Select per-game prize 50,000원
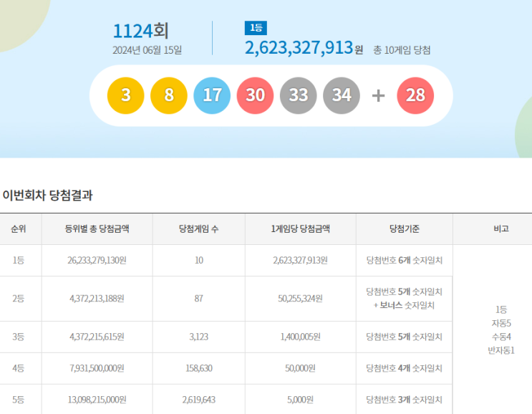This screenshot has height=414, width=532. (300, 368)
